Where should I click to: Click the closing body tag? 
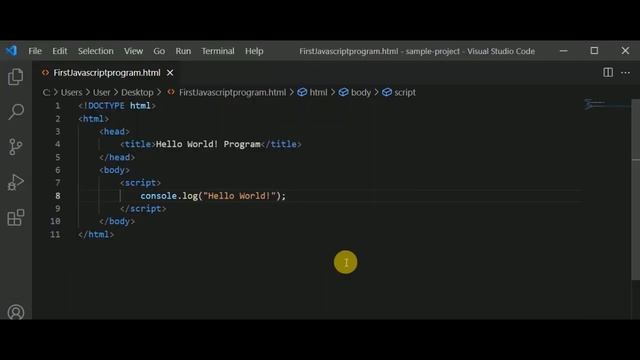pos(117,221)
